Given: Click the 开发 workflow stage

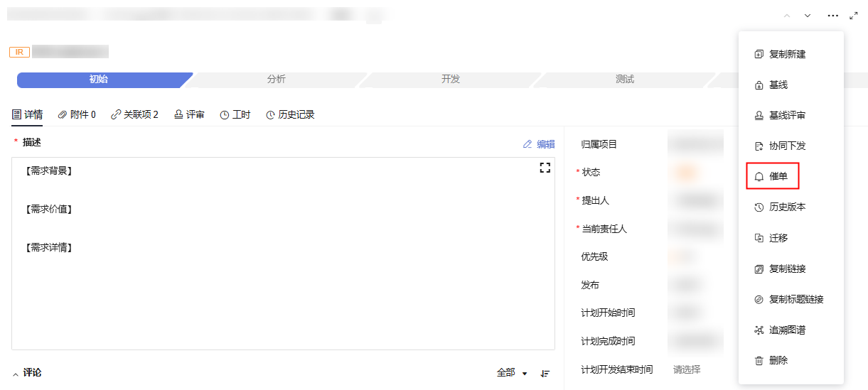Looking at the screenshot, I should [x=451, y=80].
